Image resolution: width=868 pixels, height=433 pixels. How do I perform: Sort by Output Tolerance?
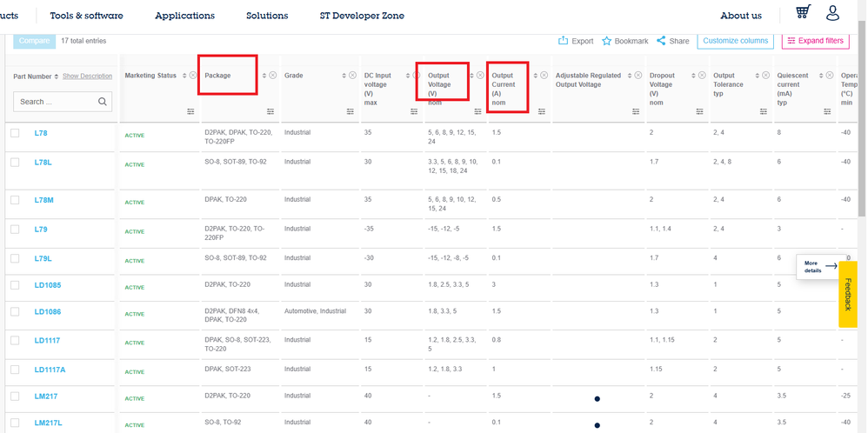(x=758, y=76)
